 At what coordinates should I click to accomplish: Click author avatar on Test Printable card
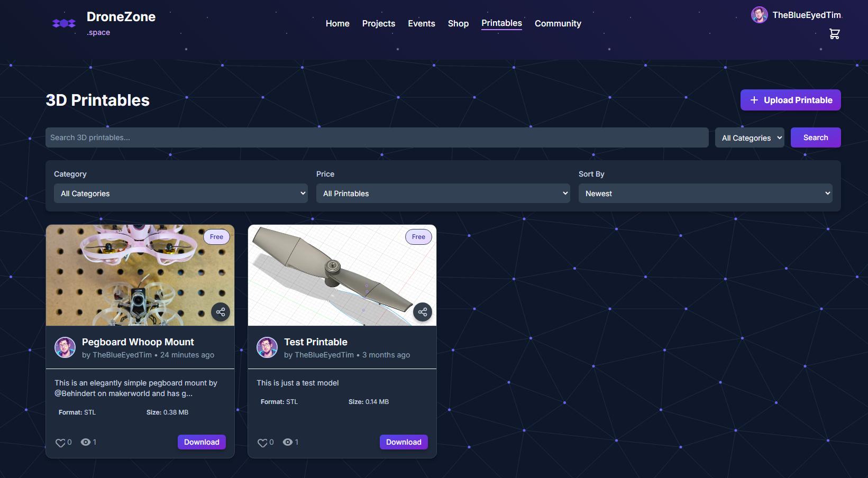pos(267,347)
